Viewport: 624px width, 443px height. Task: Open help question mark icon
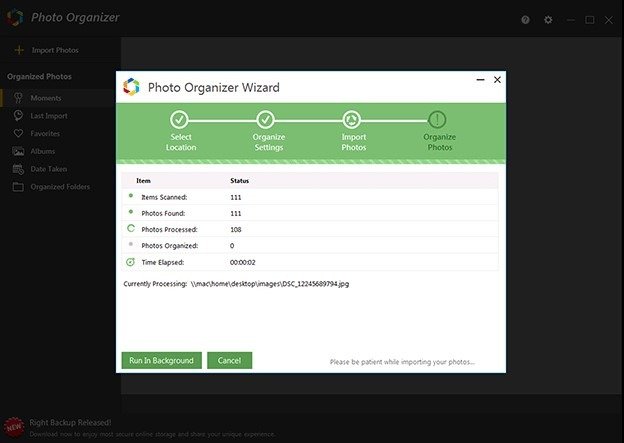[x=525, y=20]
